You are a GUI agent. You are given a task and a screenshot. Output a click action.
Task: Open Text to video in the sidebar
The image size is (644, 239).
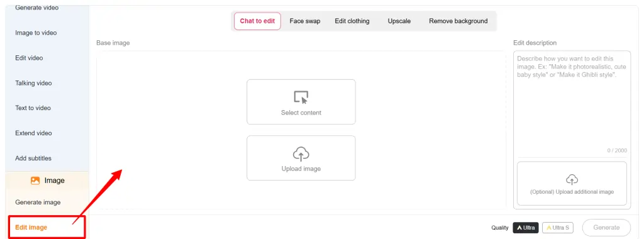(33, 108)
